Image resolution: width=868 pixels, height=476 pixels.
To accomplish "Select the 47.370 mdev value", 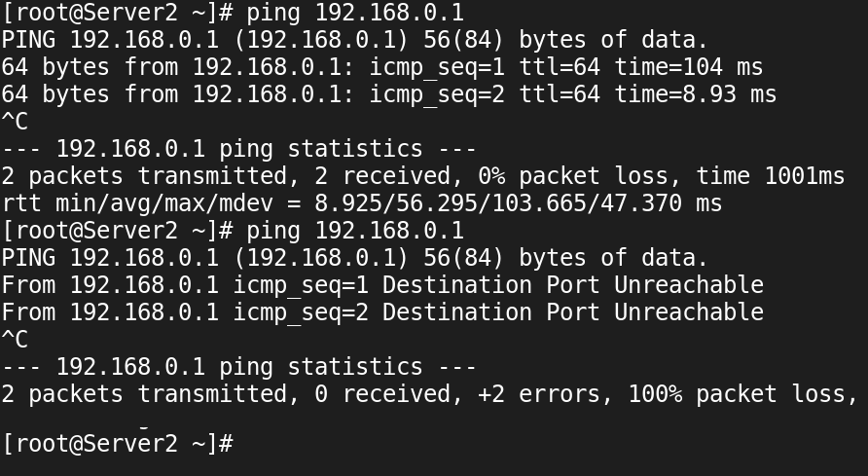I will click(641, 203).
